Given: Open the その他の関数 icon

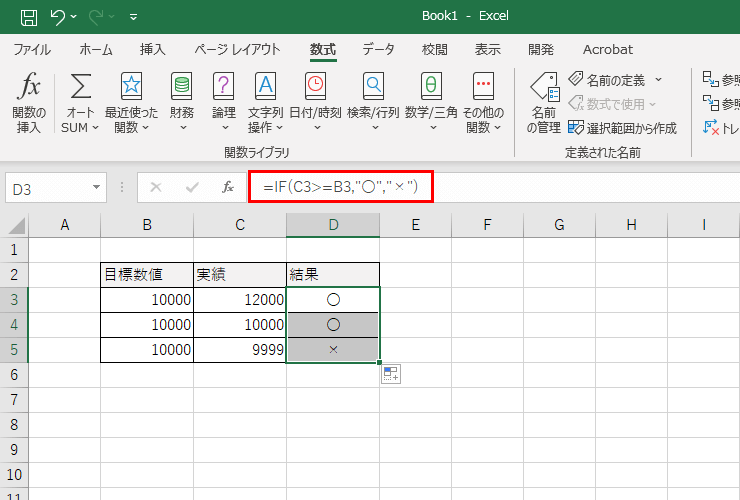Looking at the screenshot, I should point(483,86).
